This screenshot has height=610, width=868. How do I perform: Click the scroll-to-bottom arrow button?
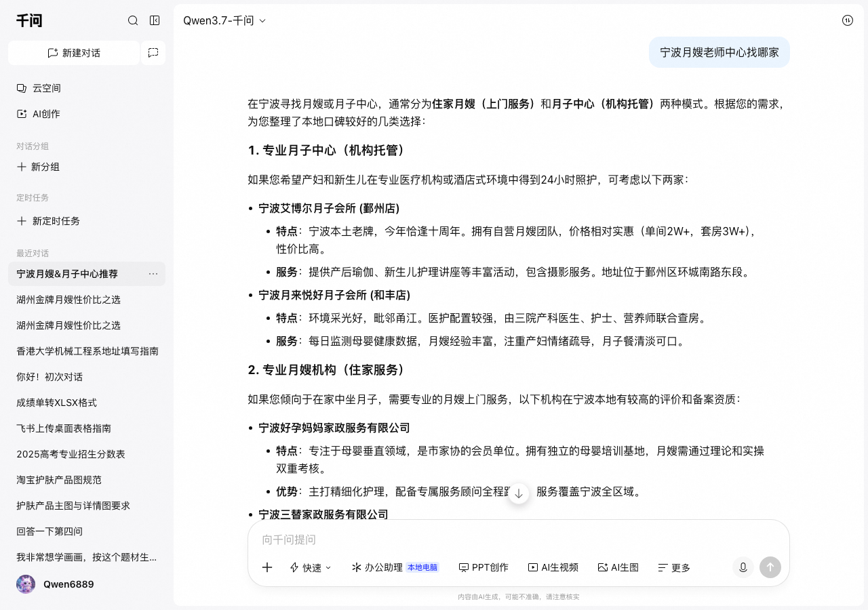pyautogui.click(x=519, y=493)
